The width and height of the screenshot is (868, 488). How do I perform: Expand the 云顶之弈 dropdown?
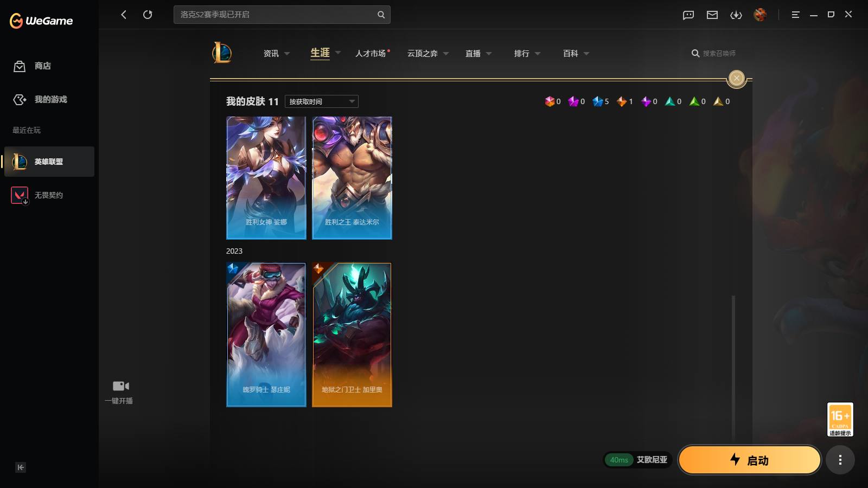click(446, 54)
